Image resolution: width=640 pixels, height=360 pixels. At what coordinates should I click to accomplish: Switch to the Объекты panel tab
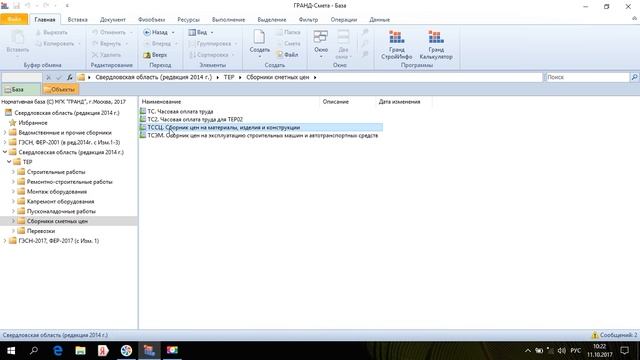(60, 89)
